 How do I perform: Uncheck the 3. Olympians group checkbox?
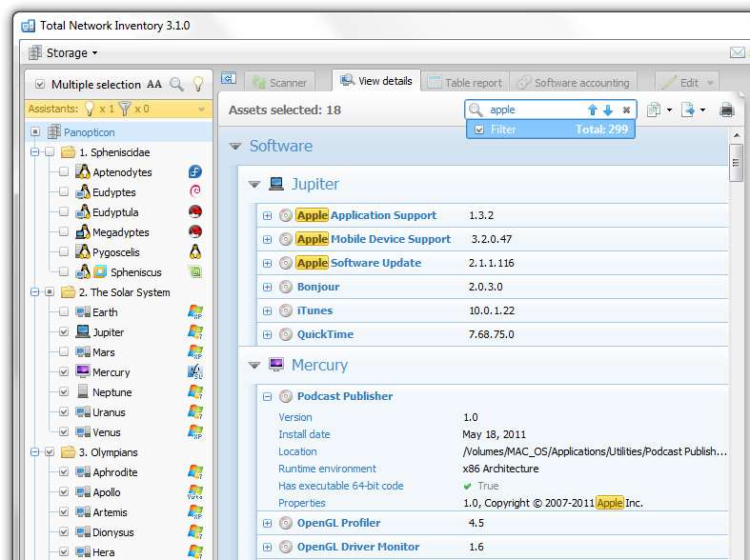click(50, 452)
